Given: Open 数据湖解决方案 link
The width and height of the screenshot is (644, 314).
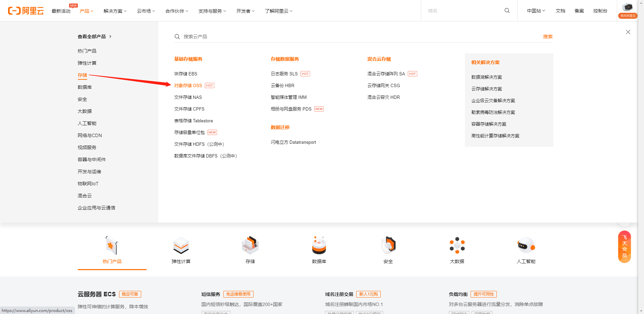Looking at the screenshot, I should pyautogui.click(x=487, y=77).
